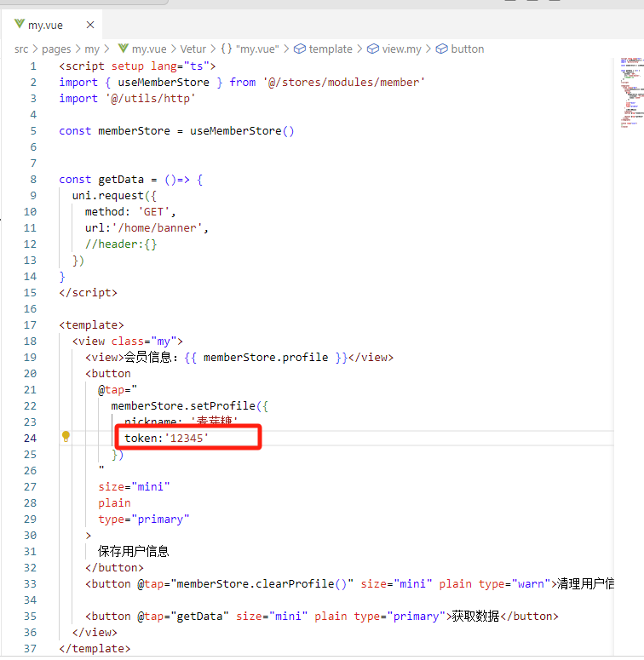The width and height of the screenshot is (644, 660).
Task: Select the my.vue file breadcrumb
Action: (149, 49)
